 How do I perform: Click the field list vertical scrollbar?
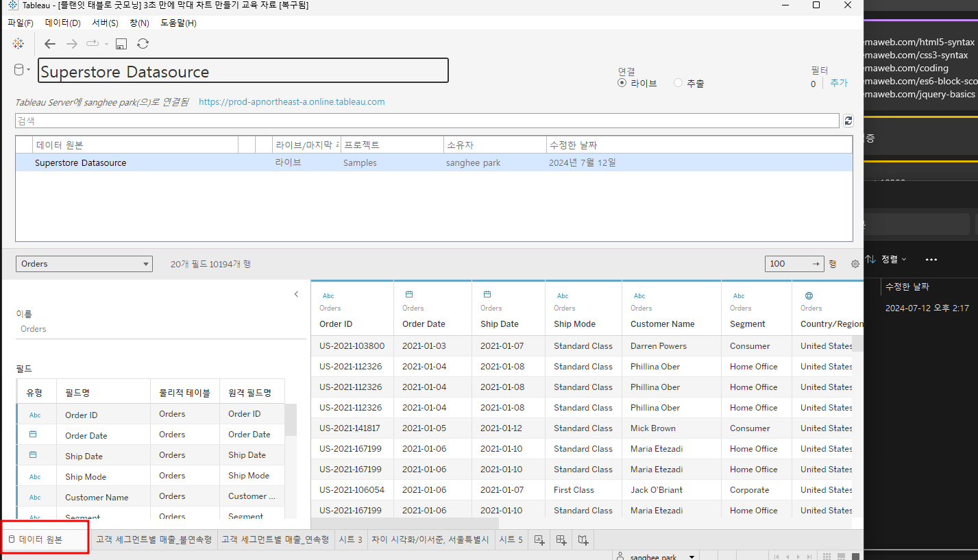pyautogui.click(x=291, y=419)
